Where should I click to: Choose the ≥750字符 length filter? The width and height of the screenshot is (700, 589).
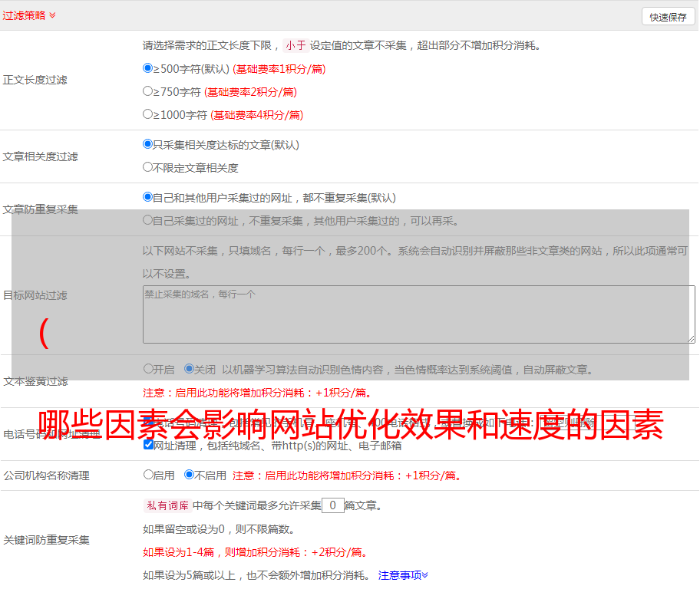[x=148, y=91]
